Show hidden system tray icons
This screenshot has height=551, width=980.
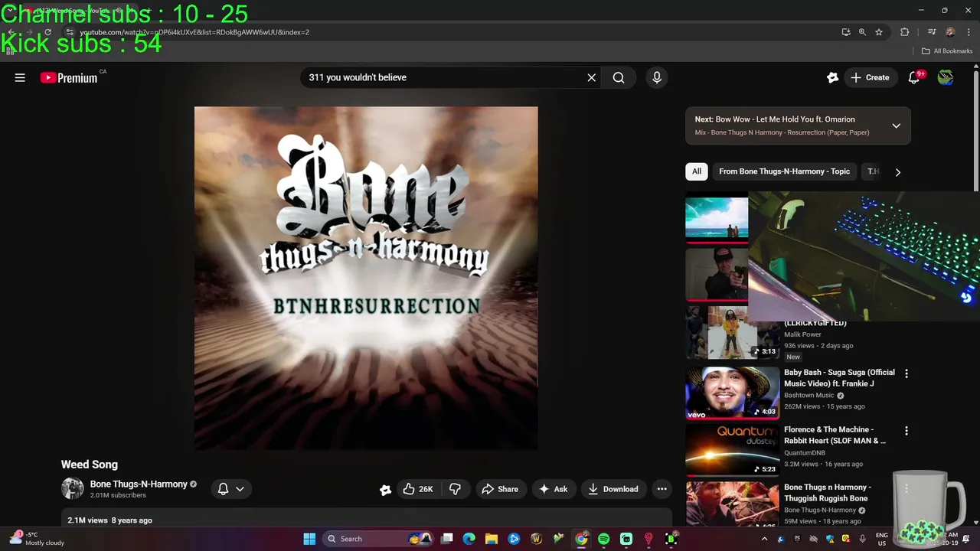tap(764, 539)
